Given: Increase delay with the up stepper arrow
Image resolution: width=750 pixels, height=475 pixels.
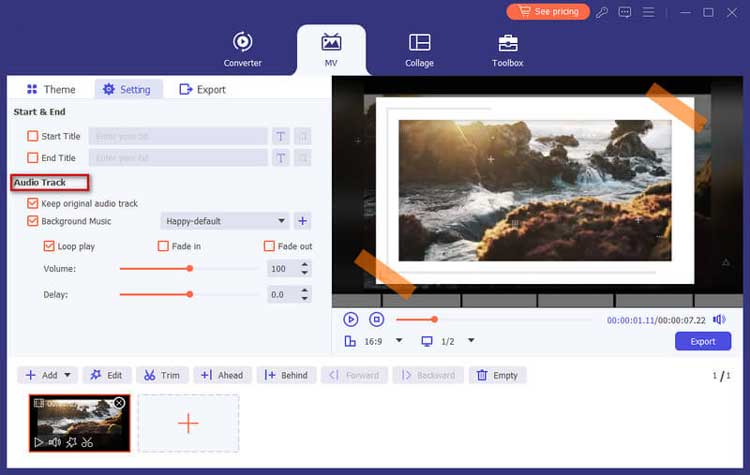Looking at the screenshot, I should (305, 290).
